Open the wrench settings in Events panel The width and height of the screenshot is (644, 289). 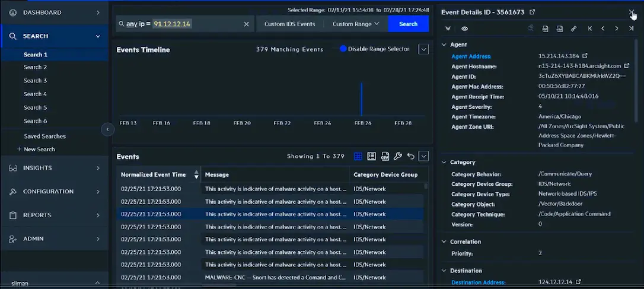point(397,156)
